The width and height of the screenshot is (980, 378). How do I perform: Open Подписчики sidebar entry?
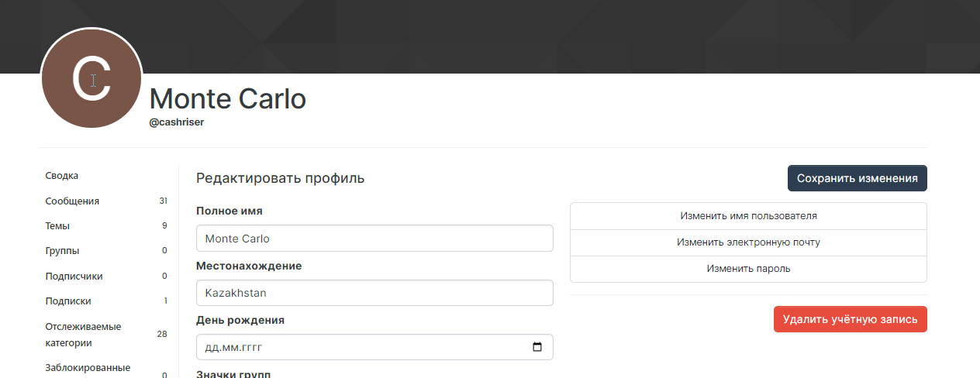[x=74, y=276]
